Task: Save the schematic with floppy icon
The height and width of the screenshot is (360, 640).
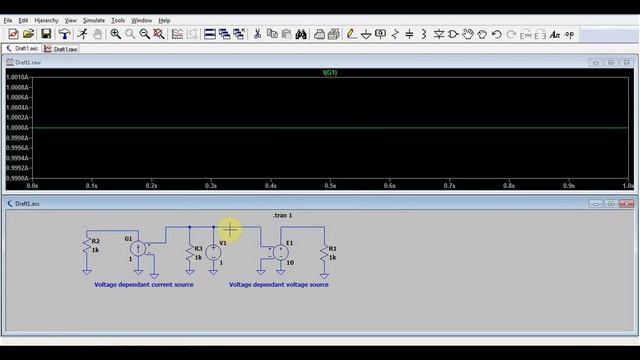Action: coord(46,34)
